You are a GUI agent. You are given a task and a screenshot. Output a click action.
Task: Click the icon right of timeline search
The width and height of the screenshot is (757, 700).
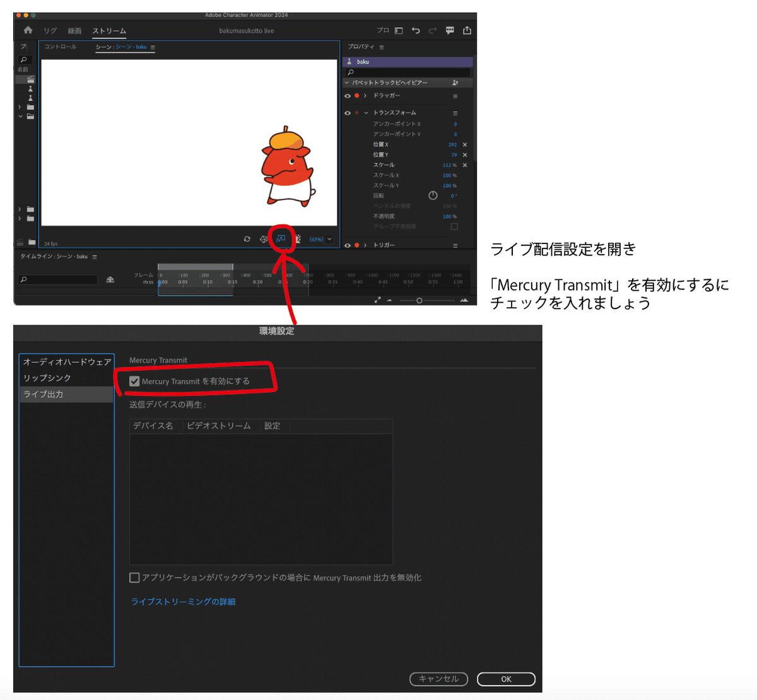(110, 279)
